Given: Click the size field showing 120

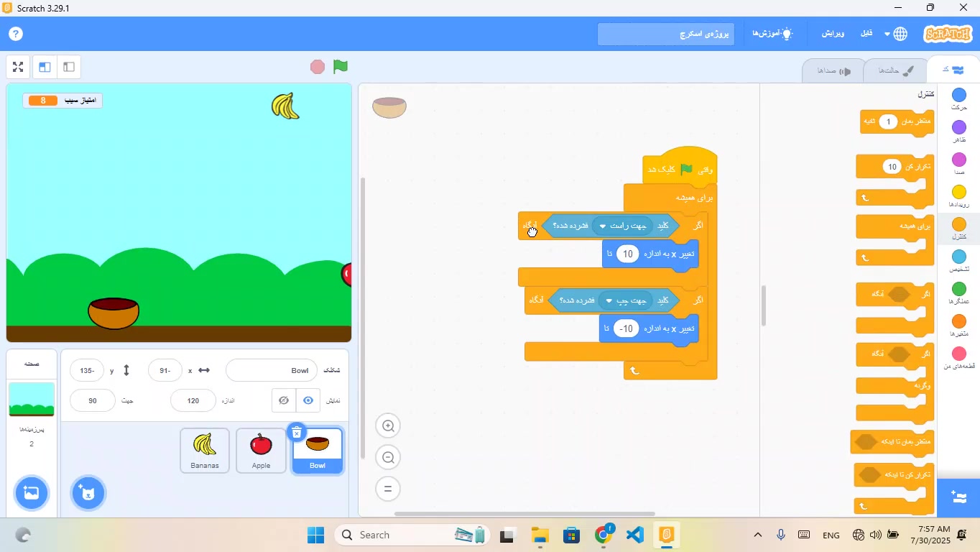Looking at the screenshot, I should (x=193, y=400).
